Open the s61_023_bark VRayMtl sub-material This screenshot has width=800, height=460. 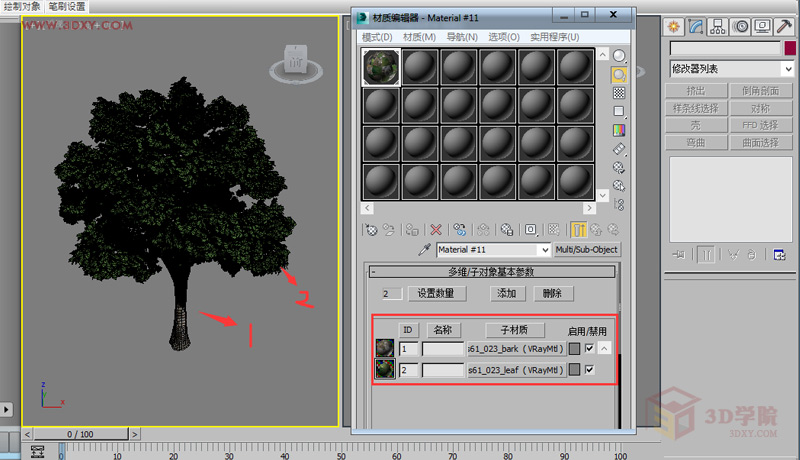[516, 349]
